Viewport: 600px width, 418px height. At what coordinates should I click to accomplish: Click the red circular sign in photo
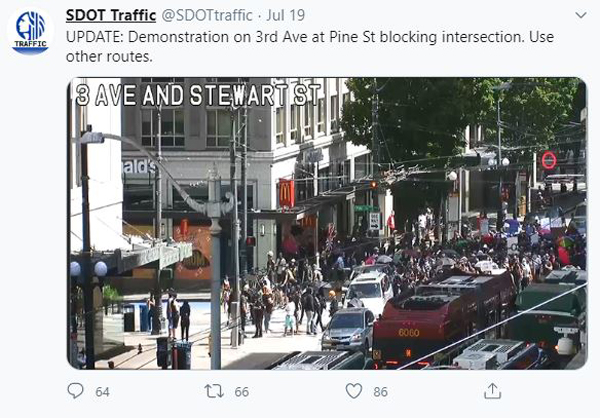[x=549, y=160]
